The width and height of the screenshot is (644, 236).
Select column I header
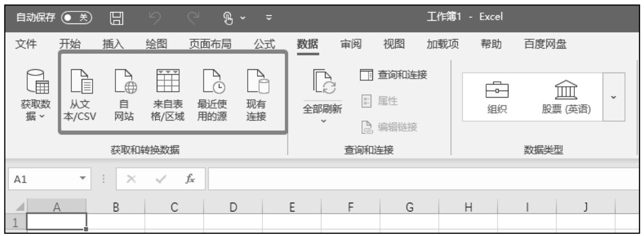(527, 207)
